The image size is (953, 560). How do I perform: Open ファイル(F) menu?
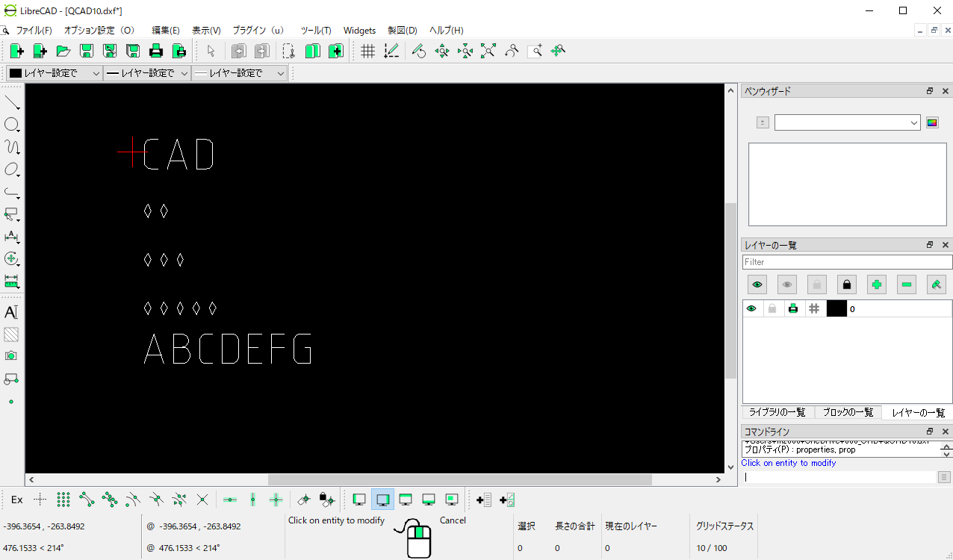click(x=34, y=31)
